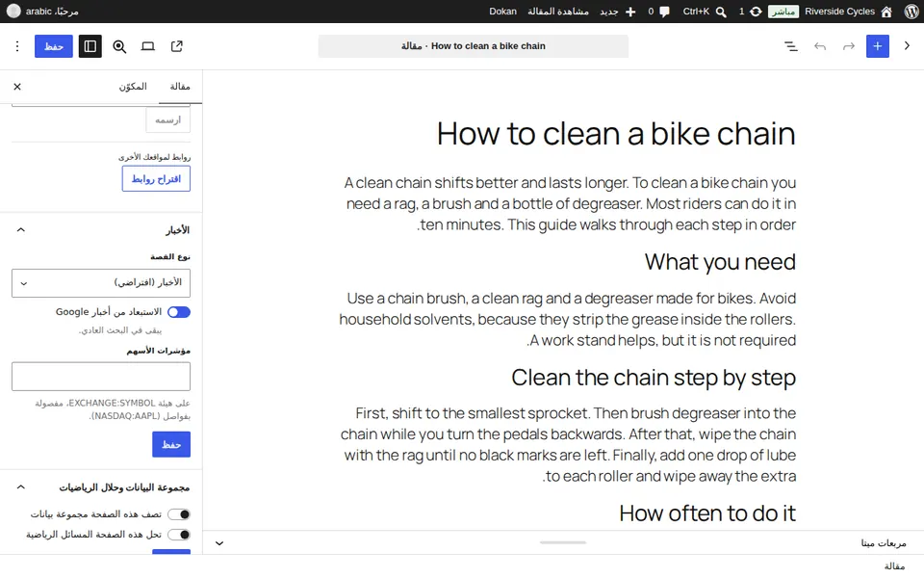Click the حفظ button in top toolbar
Image resolution: width=924 pixels, height=578 pixels.
point(54,46)
